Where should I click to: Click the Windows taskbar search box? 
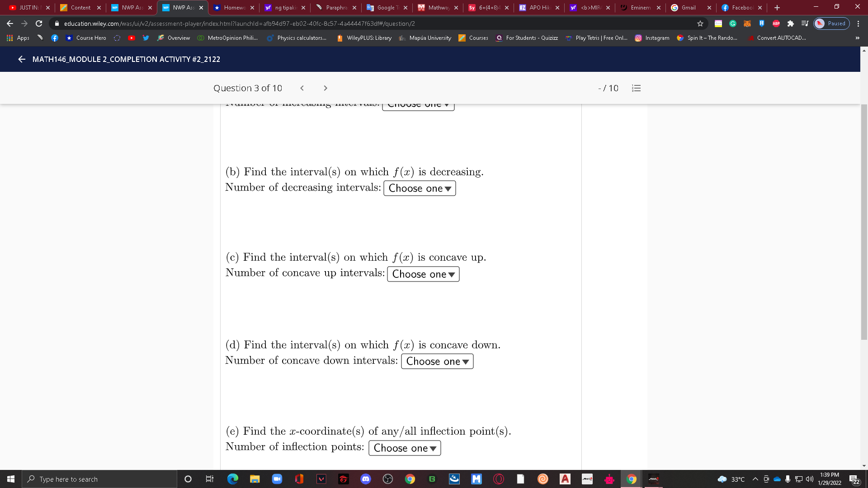[99, 479]
